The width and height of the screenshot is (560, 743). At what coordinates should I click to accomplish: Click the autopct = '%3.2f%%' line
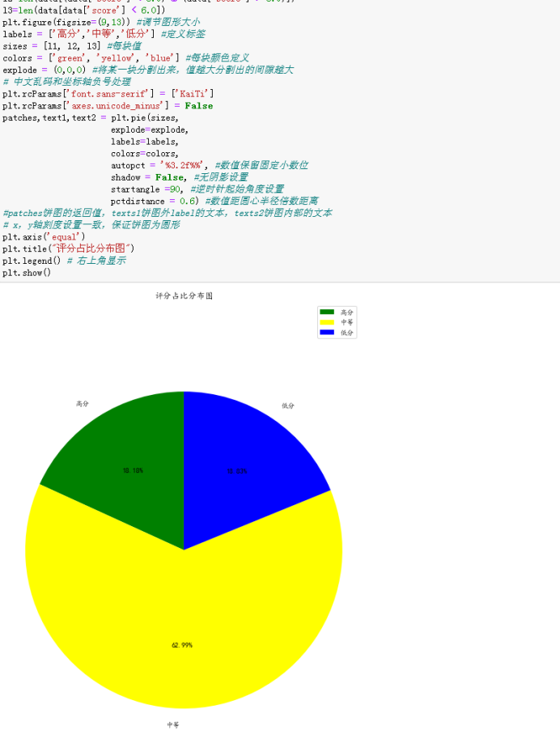coord(210,165)
